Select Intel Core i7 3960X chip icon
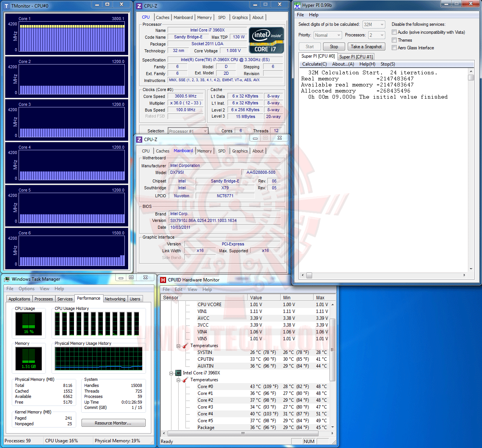Screen dimensions: 482x448 coord(178,373)
